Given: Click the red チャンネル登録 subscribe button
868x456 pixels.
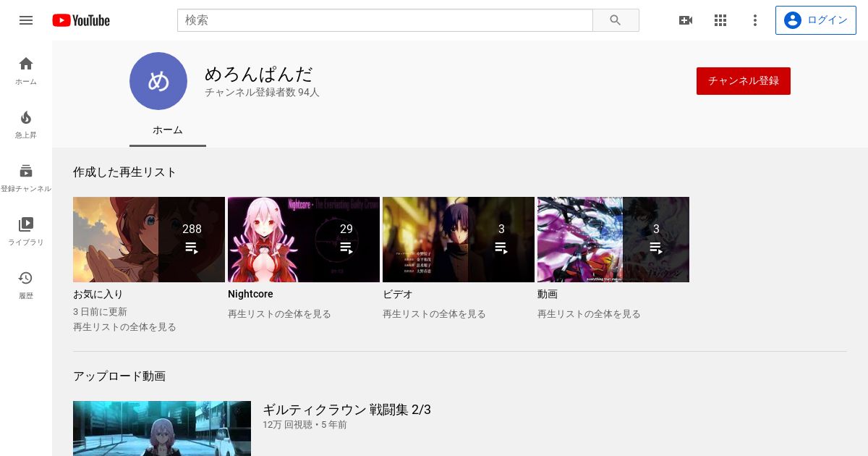Looking at the screenshot, I should coord(744,81).
